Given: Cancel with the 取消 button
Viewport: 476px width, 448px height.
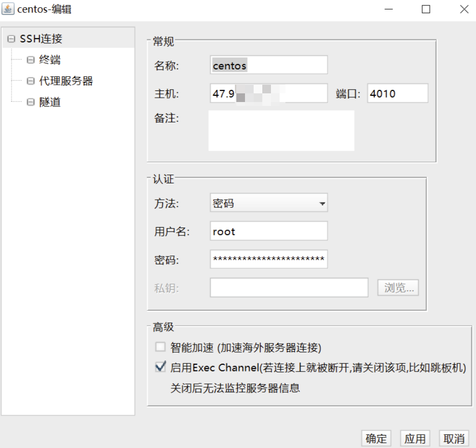Looking at the screenshot, I should point(454,438).
